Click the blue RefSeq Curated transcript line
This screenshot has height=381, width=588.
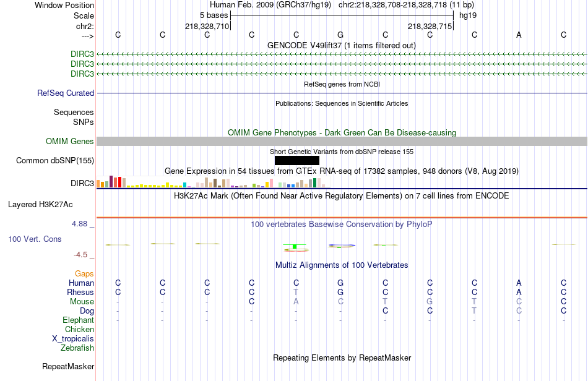click(342, 93)
